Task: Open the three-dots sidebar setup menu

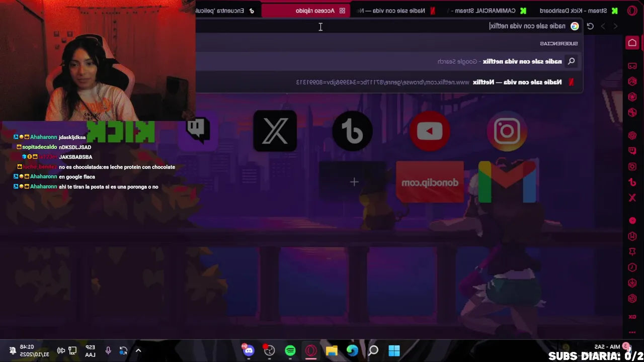Action: [632, 332]
